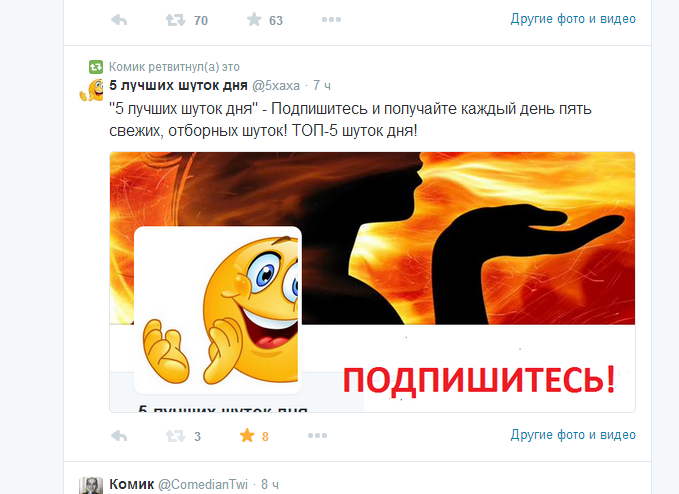Unfavorite the tweet with 8 stars
The height and width of the screenshot is (494, 679).
[x=247, y=435]
